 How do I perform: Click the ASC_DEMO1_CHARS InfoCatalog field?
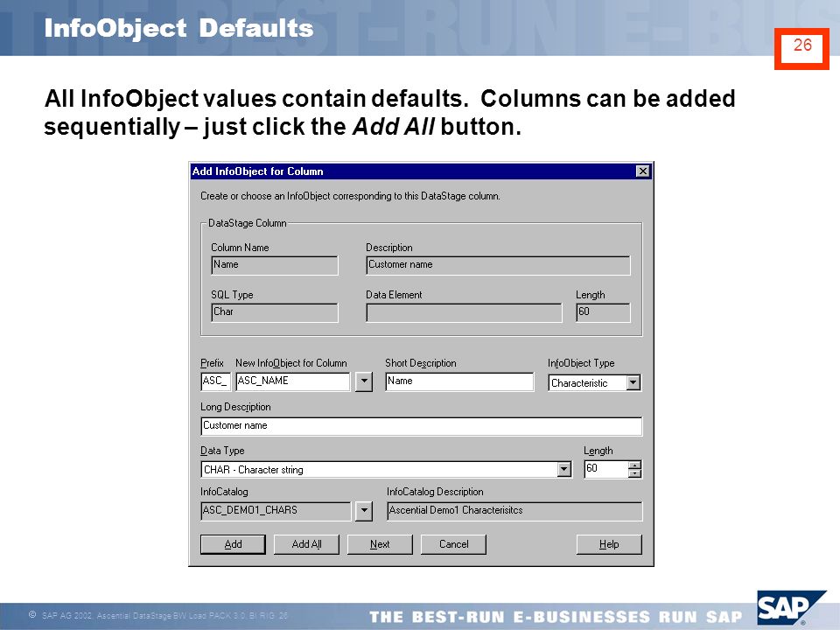click(276, 510)
